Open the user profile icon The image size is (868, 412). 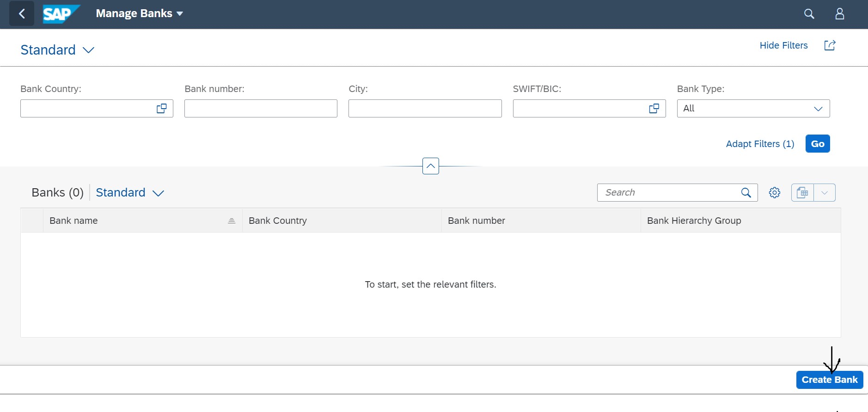840,14
